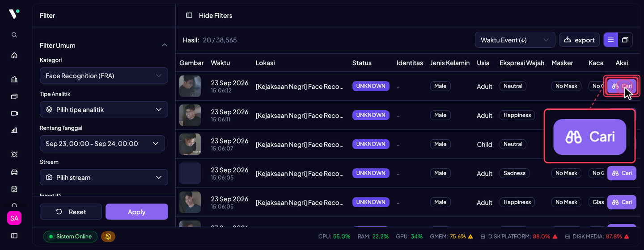This screenshot has height=250, width=644.
Task: Open the SA user avatar
Action: click(14, 218)
